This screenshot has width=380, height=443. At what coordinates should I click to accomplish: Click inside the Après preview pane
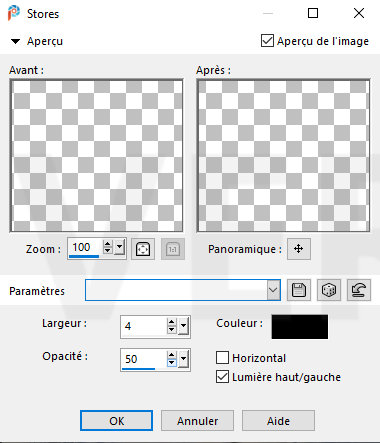(x=283, y=156)
